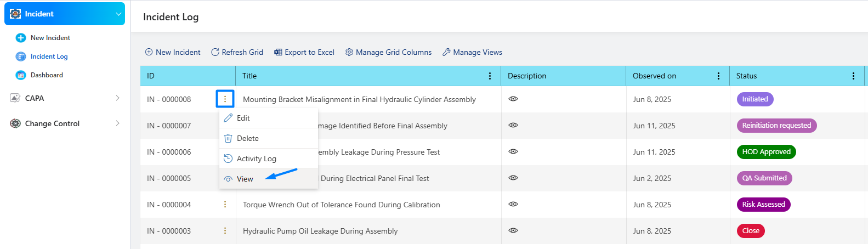This screenshot has height=249, width=868.
Task: Open the Title column options menu
Action: pyautogui.click(x=490, y=76)
